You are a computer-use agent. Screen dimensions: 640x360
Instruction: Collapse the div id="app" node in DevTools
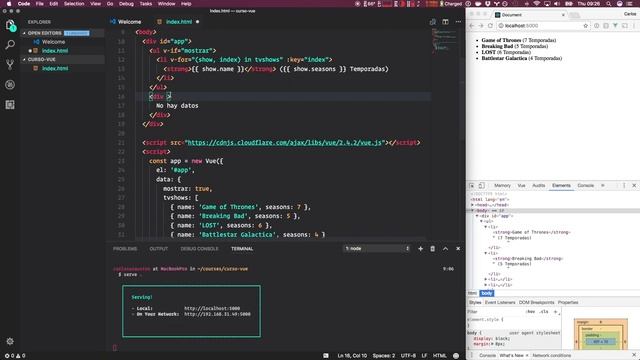coord(477,216)
